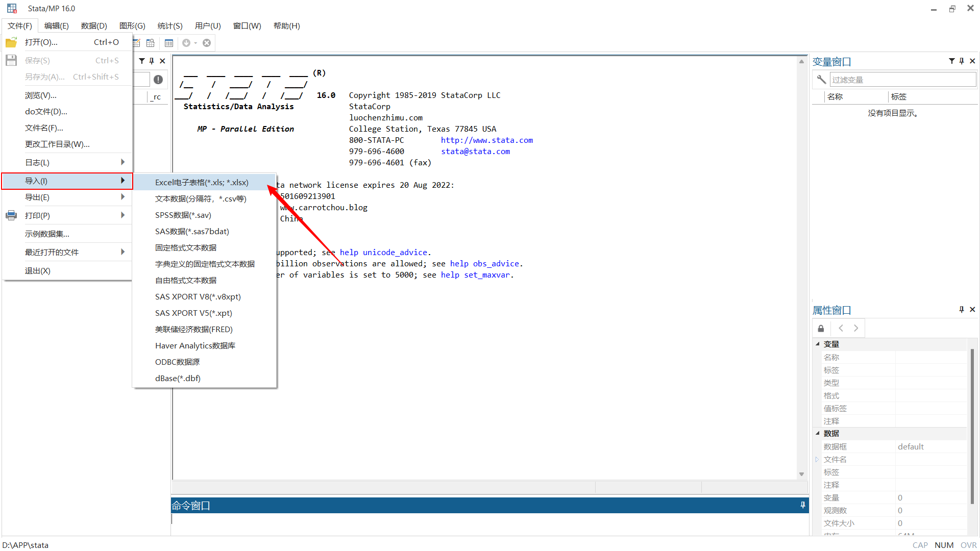This screenshot has height=551, width=980.
Task: Select Excel电子表格(*.xls; *.xlsx) import option
Action: 202,183
